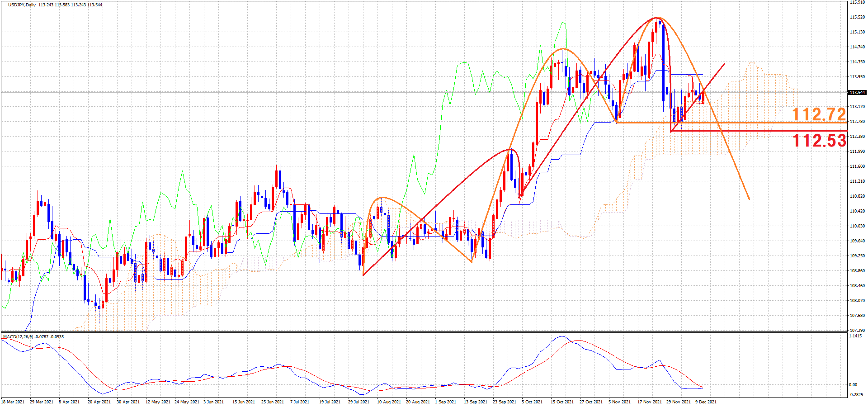Click the upper end of red trendline
This screenshot has height=407, width=868.
coord(725,64)
